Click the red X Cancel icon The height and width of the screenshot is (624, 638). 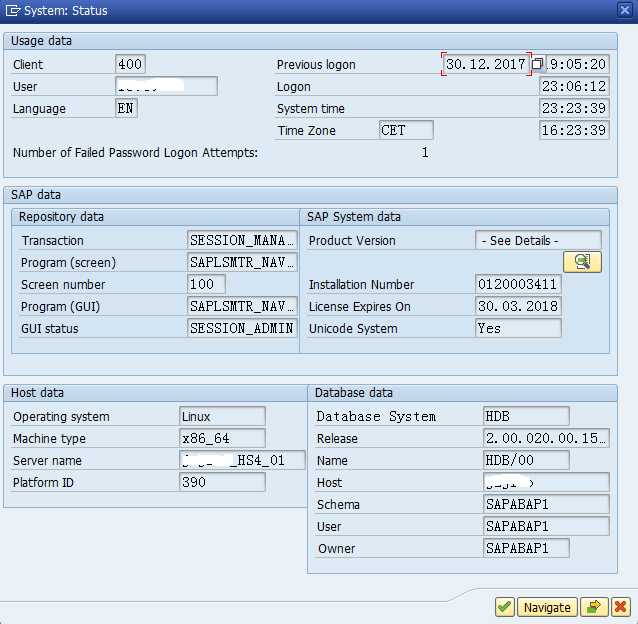[x=620, y=607]
